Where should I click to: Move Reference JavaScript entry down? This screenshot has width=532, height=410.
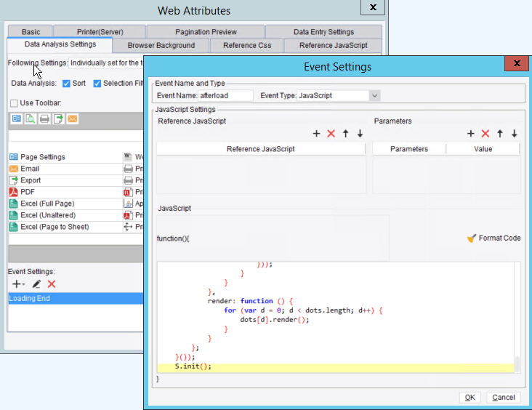[360, 133]
